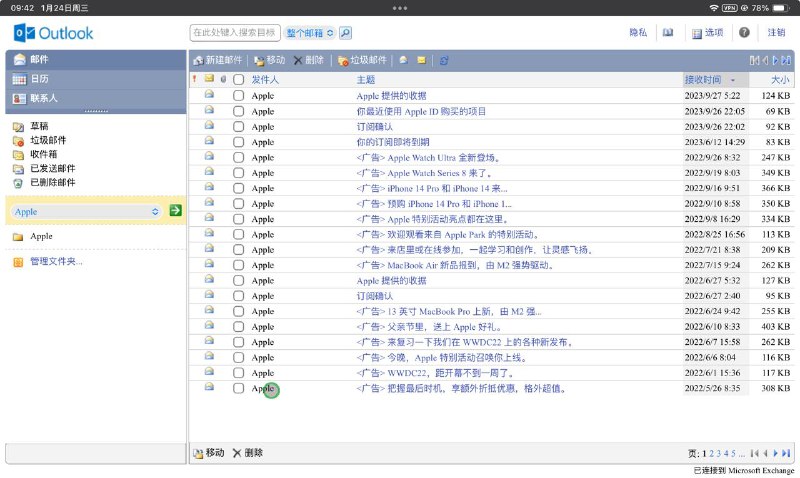This screenshot has height=478, width=800.
Task: Open email 订阅确认 from 2022/6/27
Action: pos(374,296)
